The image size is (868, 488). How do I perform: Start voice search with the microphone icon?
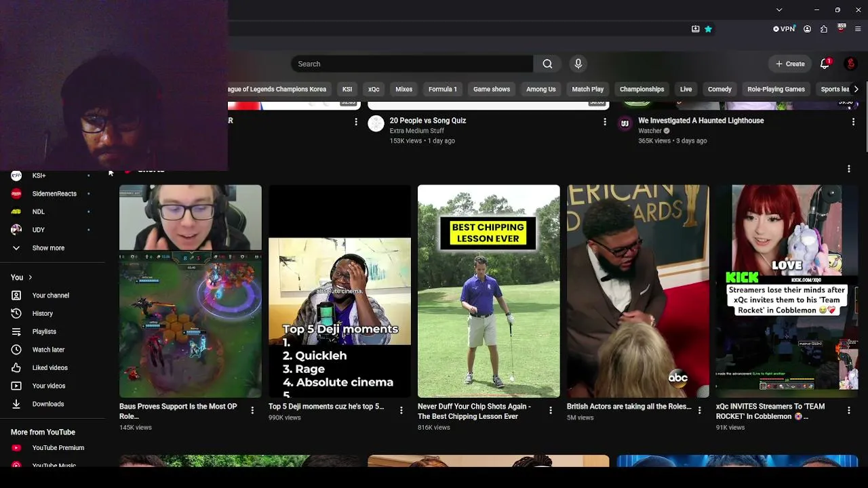(x=578, y=64)
